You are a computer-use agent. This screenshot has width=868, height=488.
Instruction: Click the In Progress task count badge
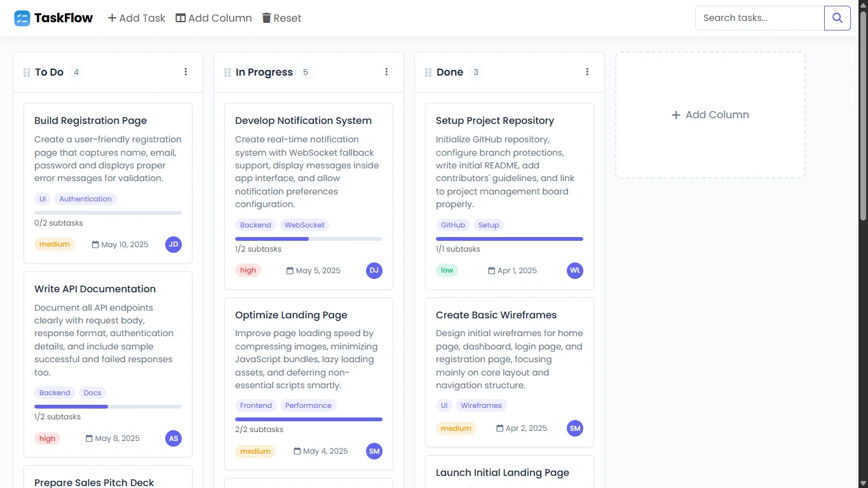click(x=306, y=72)
